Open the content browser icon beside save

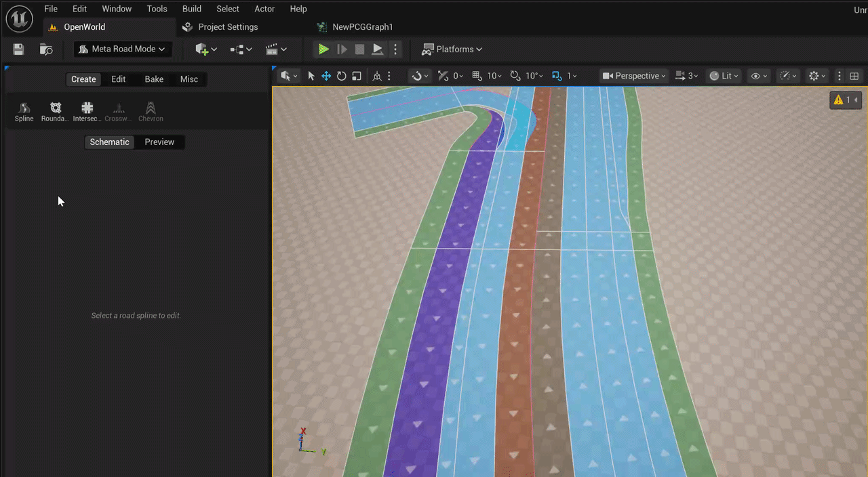[x=46, y=49]
